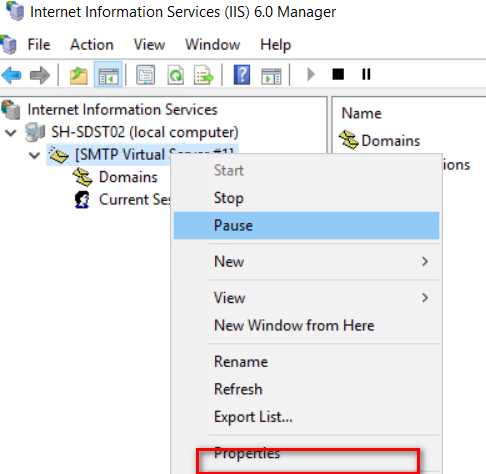Screen dimensions: 486x474
Task: Open the Help question mark icon
Action: point(242,75)
